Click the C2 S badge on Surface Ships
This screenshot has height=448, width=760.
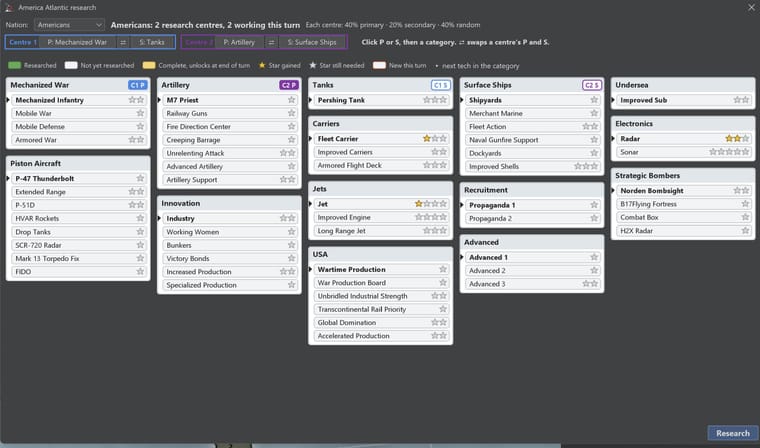592,85
